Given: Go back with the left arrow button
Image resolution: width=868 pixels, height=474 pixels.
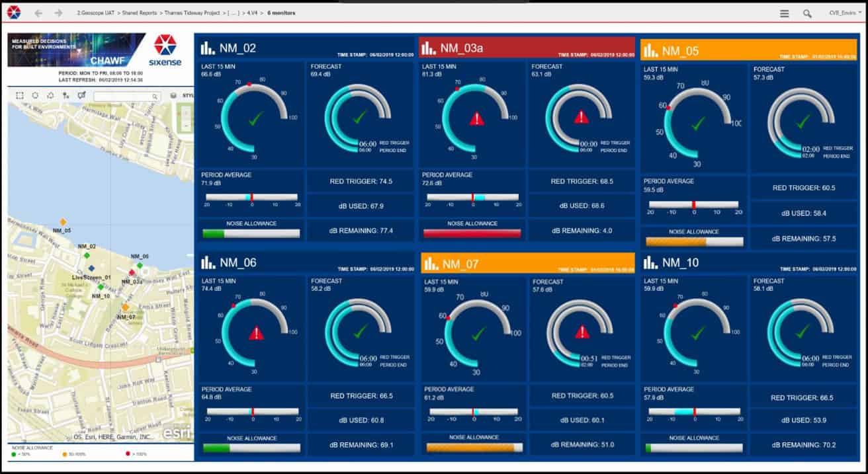Looking at the screenshot, I should [x=38, y=13].
